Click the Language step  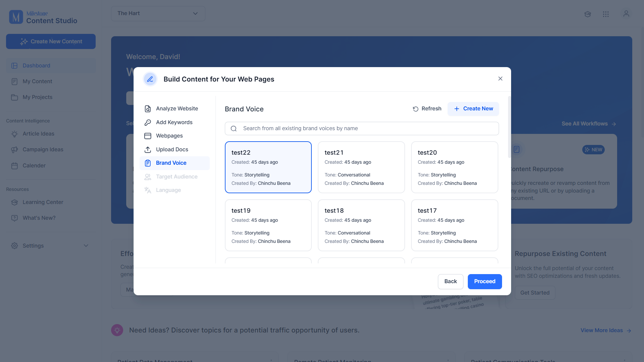click(175, 190)
